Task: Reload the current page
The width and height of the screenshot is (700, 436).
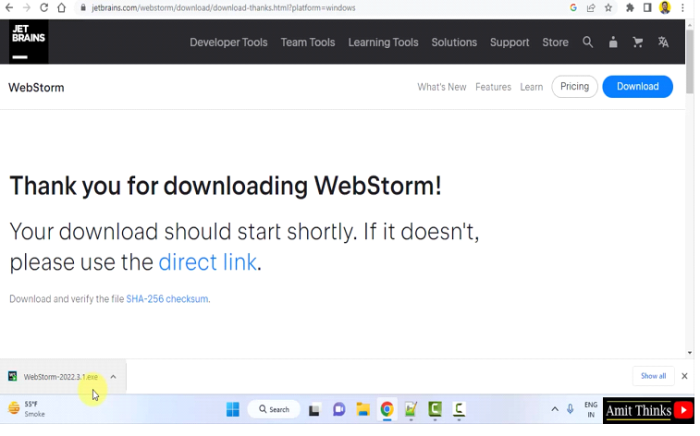Action: tap(44, 8)
